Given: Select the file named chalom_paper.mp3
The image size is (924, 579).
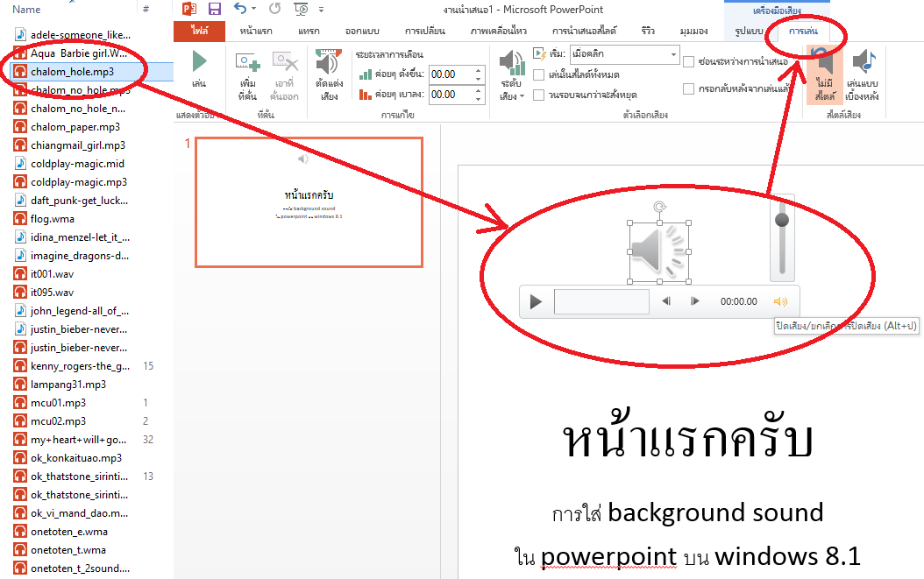Looking at the screenshot, I should coord(75,127).
